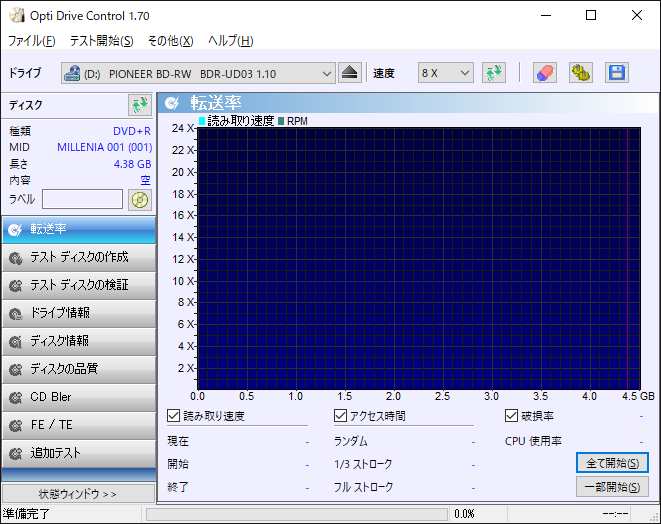Click the DVD+R type value

[132, 131]
